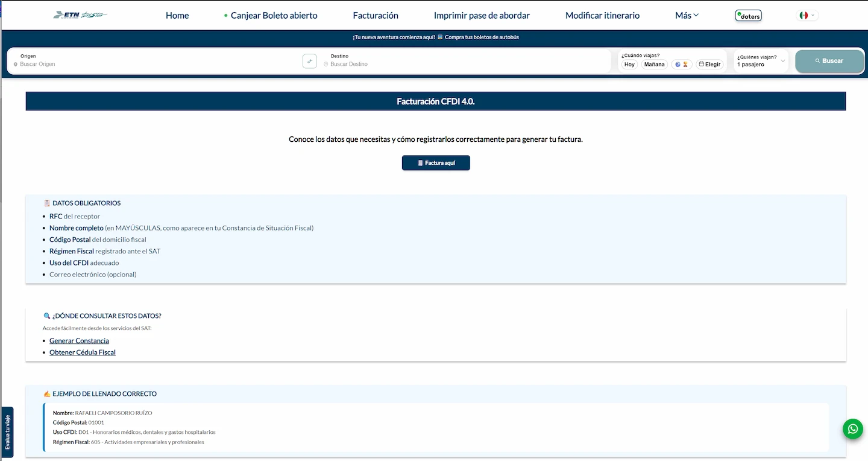This screenshot has width=868, height=461.
Task: Click the Factura aquí button
Action: pos(436,163)
